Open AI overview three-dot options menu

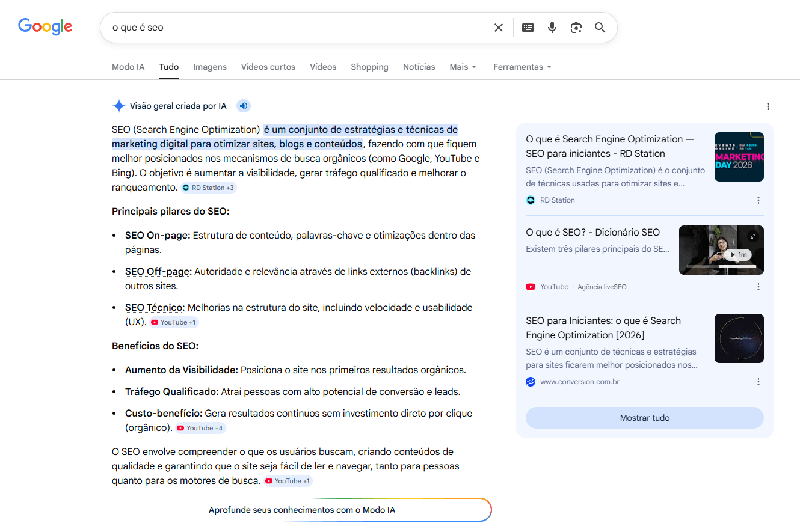[x=768, y=106]
